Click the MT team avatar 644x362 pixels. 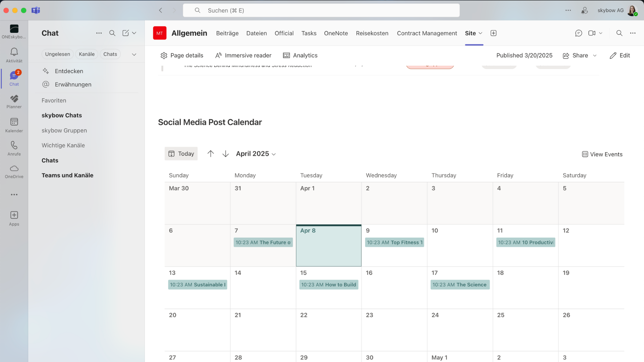pos(160,33)
